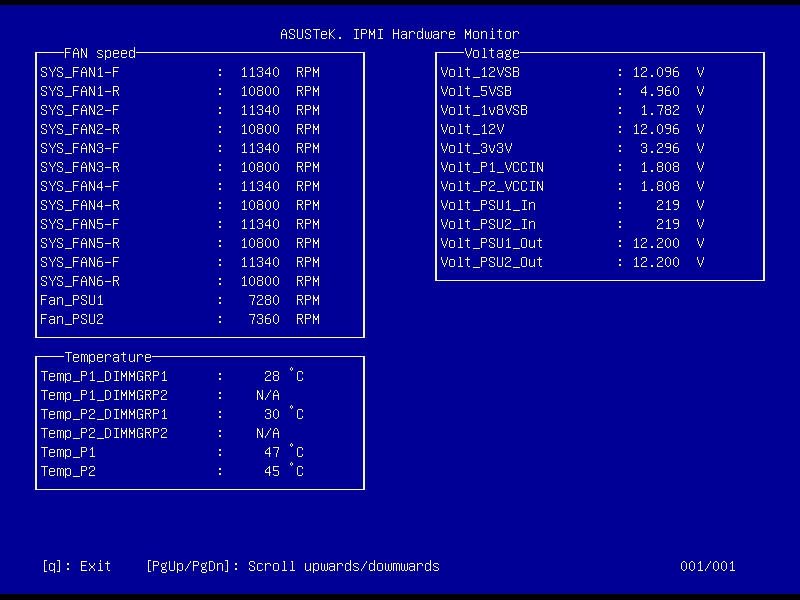Click the FAN speed section heading
Viewport: 800px width, 600px height.
[100, 53]
